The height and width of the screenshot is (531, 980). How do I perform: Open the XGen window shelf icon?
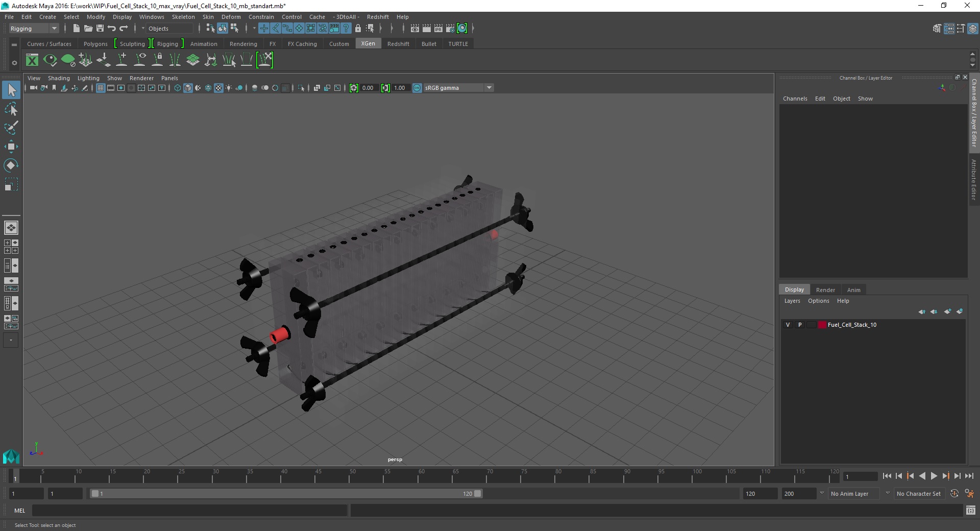[x=32, y=60]
